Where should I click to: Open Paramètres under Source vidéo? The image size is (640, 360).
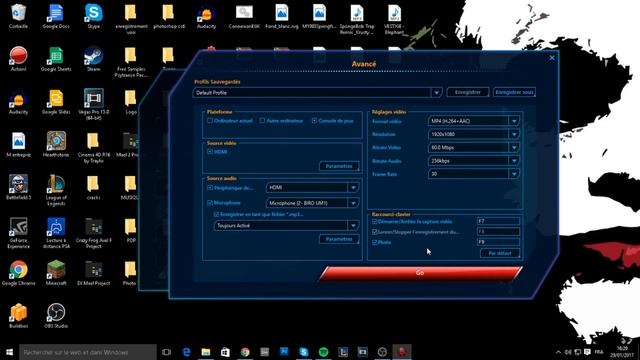click(x=339, y=166)
